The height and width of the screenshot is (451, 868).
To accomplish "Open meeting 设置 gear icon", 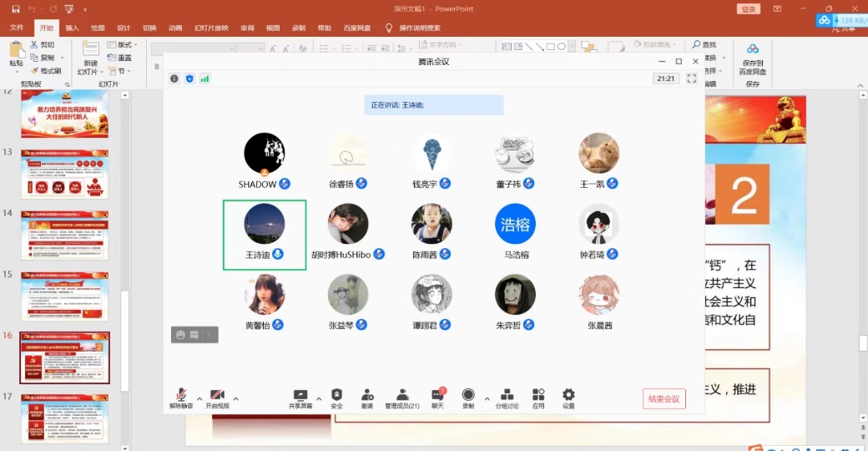I will pyautogui.click(x=568, y=395).
